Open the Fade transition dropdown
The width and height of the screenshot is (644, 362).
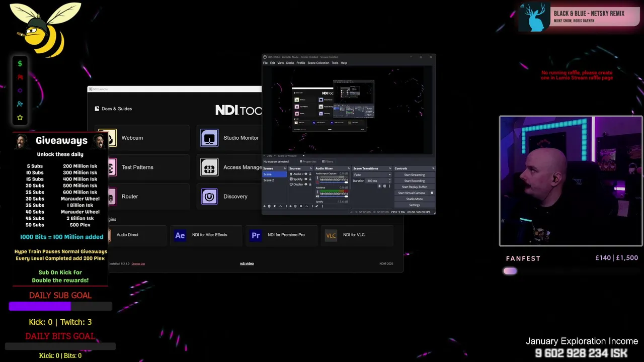point(372,175)
